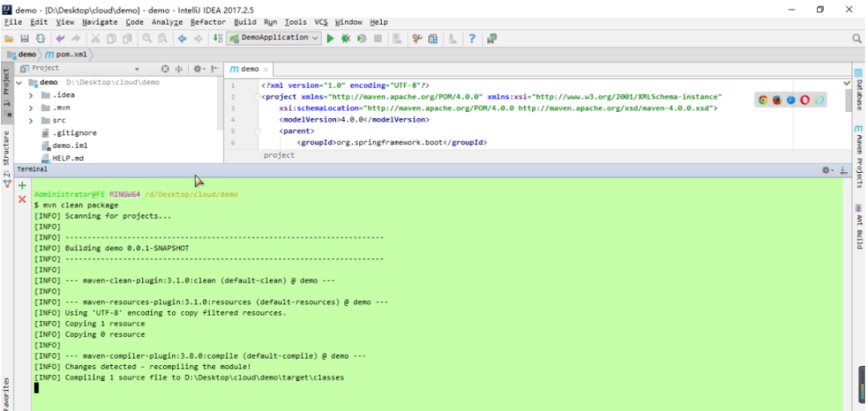Expand the .idea folder

point(32,95)
